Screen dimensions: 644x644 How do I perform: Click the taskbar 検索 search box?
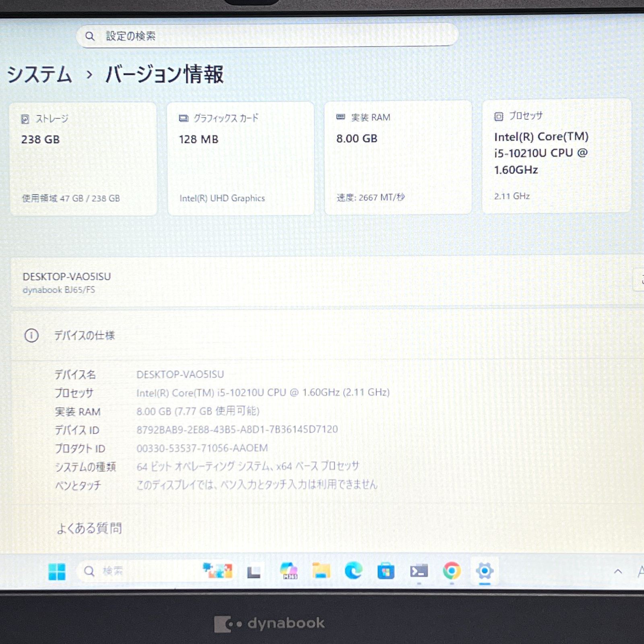[x=157, y=571]
